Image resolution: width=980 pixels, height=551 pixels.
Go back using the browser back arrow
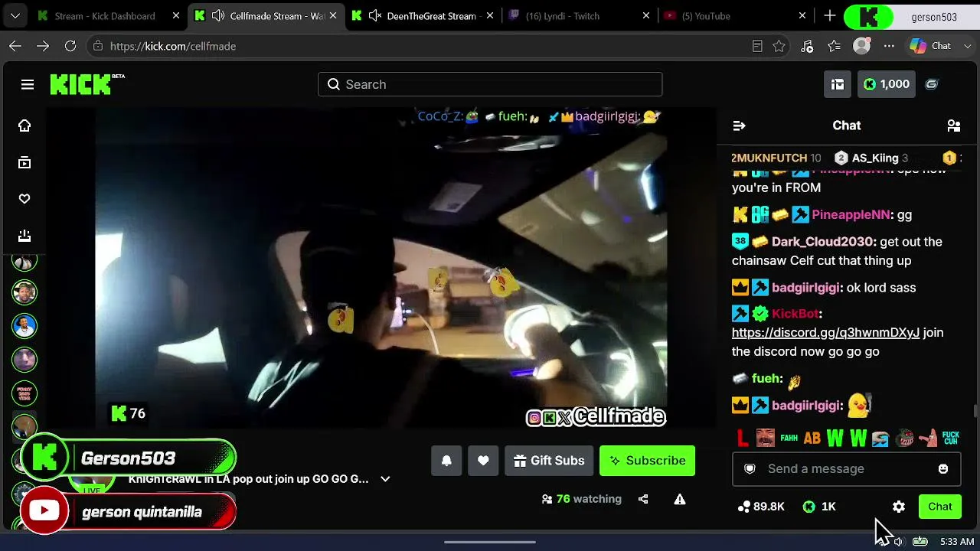click(15, 46)
